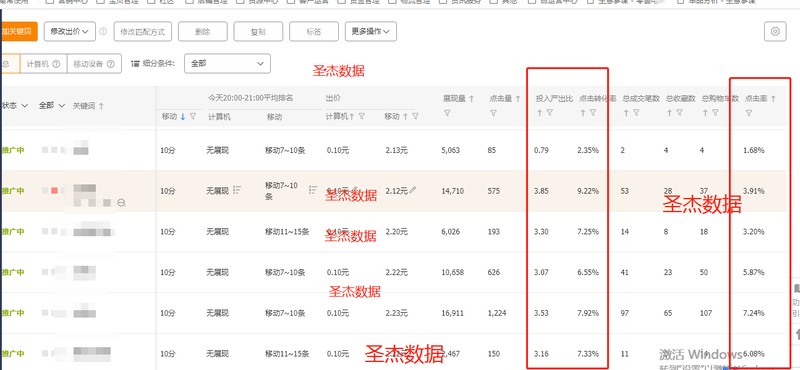The height and width of the screenshot is (370, 800).
Task: Click 复制 button
Action: (258, 32)
